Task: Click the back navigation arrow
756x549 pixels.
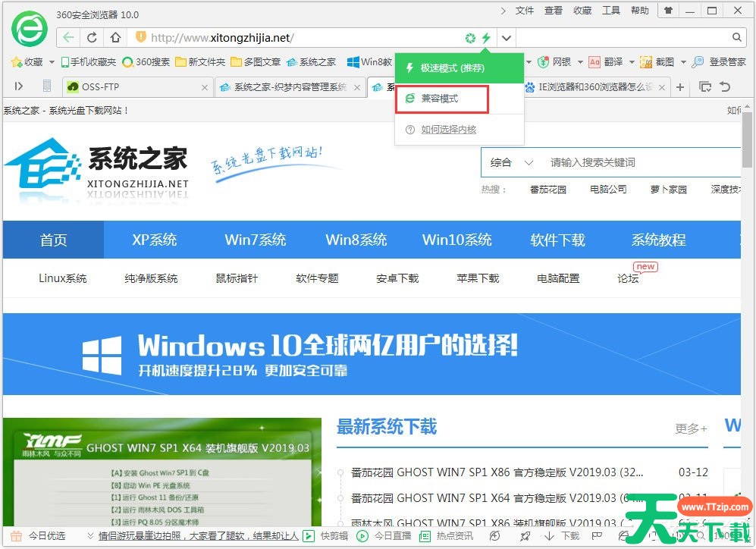Action: (69, 38)
